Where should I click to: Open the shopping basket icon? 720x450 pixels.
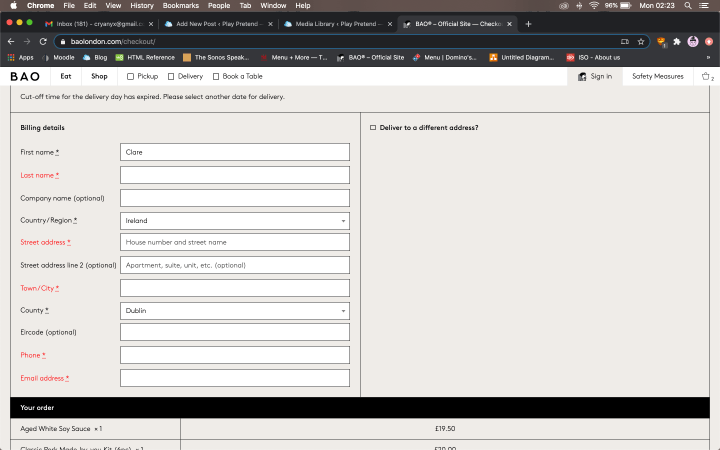(x=706, y=76)
